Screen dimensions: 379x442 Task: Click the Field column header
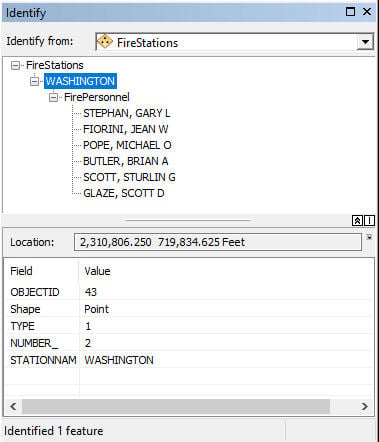click(21, 271)
